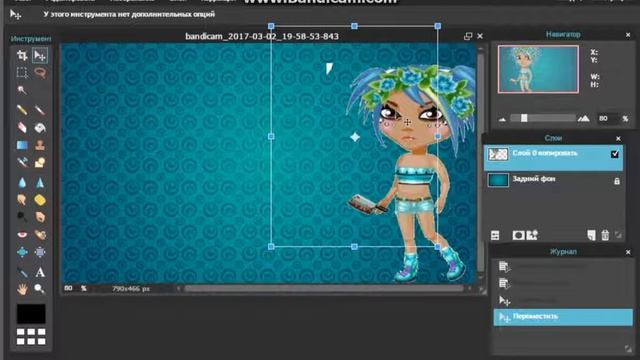
Task: Select the Lasso tool
Action: tap(40, 73)
